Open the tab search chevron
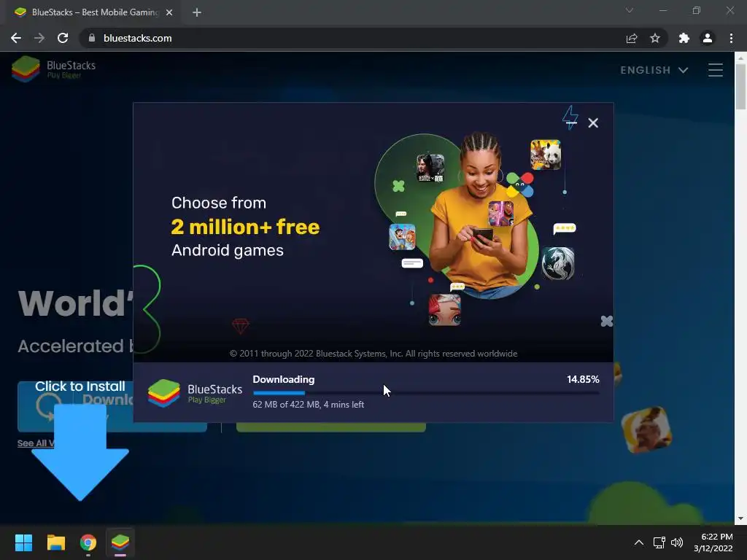 (630, 10)
